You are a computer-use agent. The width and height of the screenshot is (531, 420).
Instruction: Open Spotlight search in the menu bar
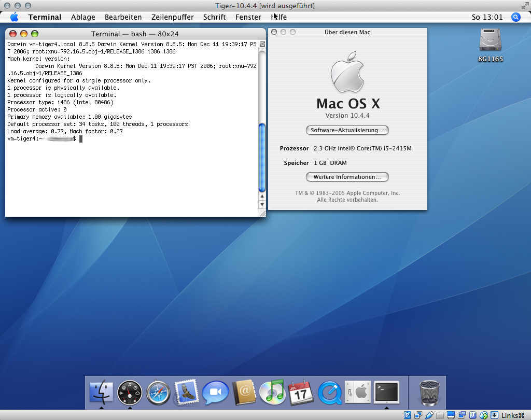pyautogui.click(x=516, y=17)
